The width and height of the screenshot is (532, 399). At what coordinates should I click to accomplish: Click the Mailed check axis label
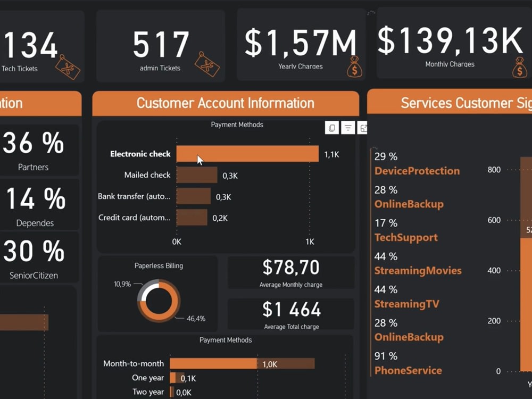147,174
